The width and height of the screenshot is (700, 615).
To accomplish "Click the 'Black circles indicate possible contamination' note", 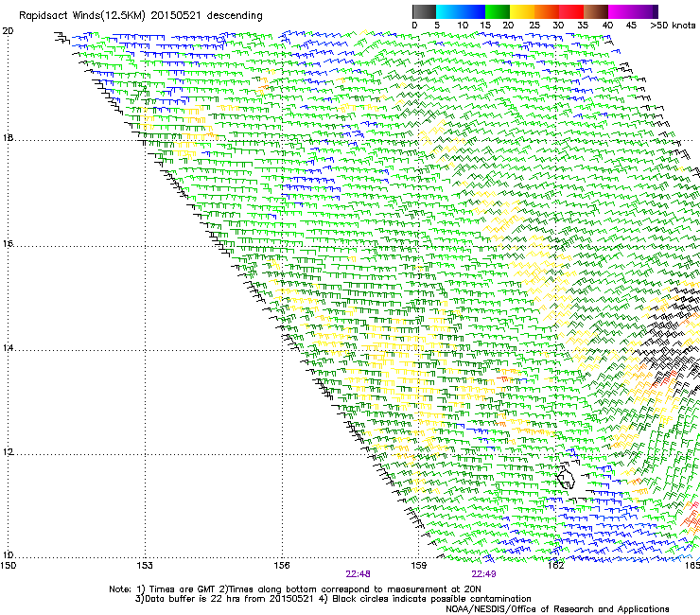I will [x=431, y=599].
